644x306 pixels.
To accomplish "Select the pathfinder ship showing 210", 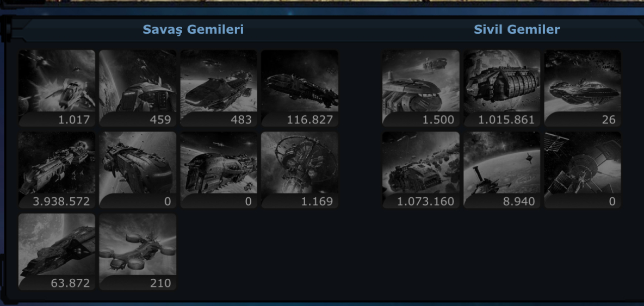I will [x=138, y=252].
